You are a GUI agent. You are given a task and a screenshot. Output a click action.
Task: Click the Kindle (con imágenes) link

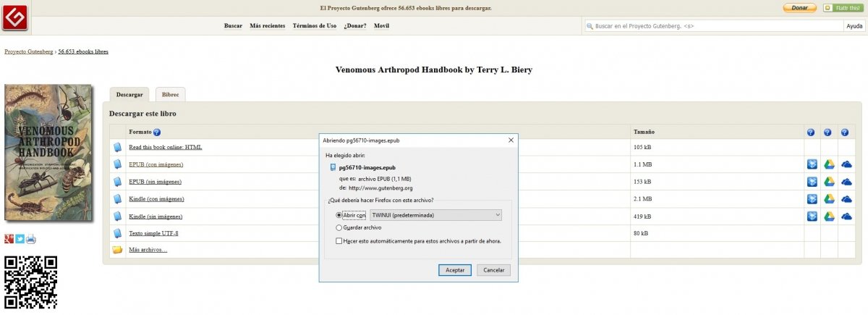tap(156, 198)
